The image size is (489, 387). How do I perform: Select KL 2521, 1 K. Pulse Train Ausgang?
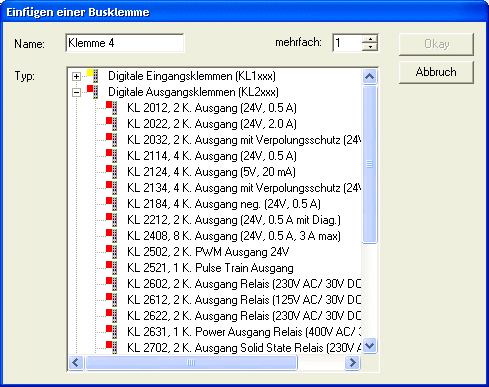[210, 268]
